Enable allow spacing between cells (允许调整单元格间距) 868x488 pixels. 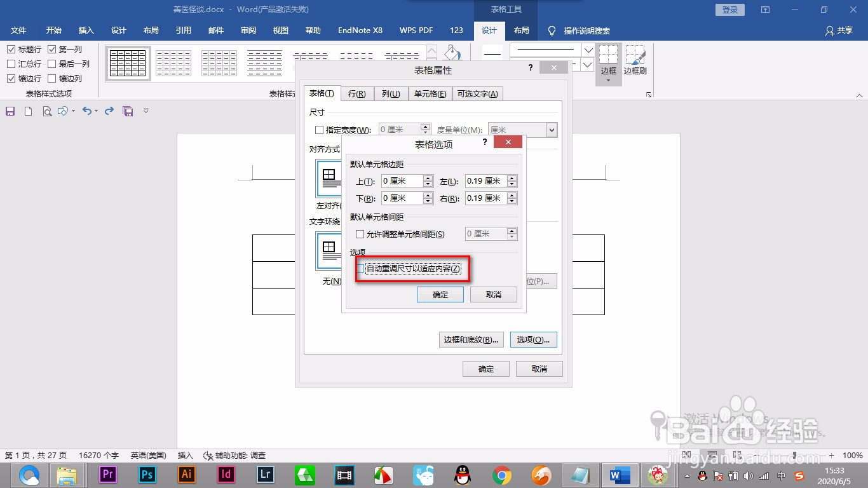click(360, 234)
